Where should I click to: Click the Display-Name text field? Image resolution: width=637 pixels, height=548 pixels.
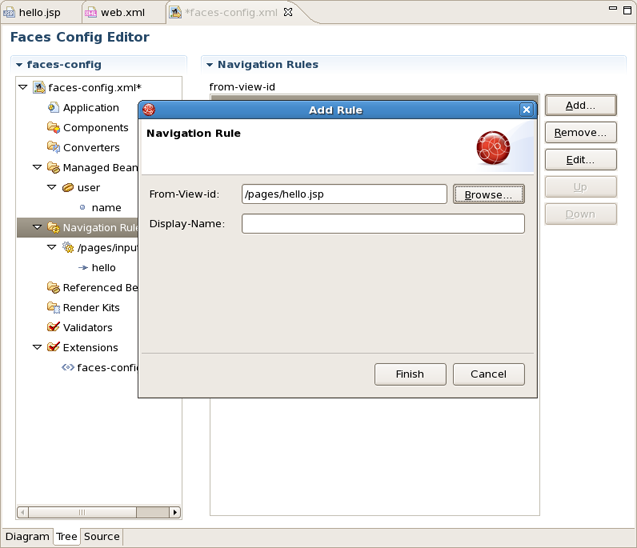click(383, 224)
